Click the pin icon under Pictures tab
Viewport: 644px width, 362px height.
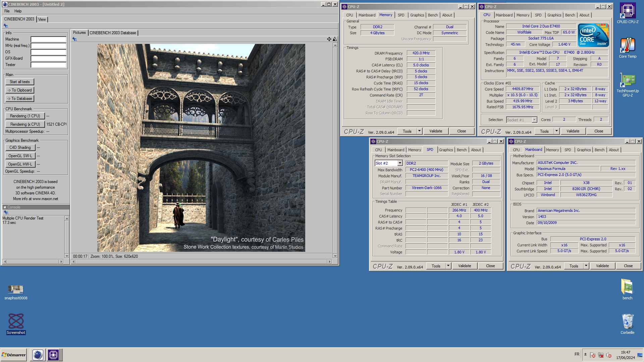point(74,39)
